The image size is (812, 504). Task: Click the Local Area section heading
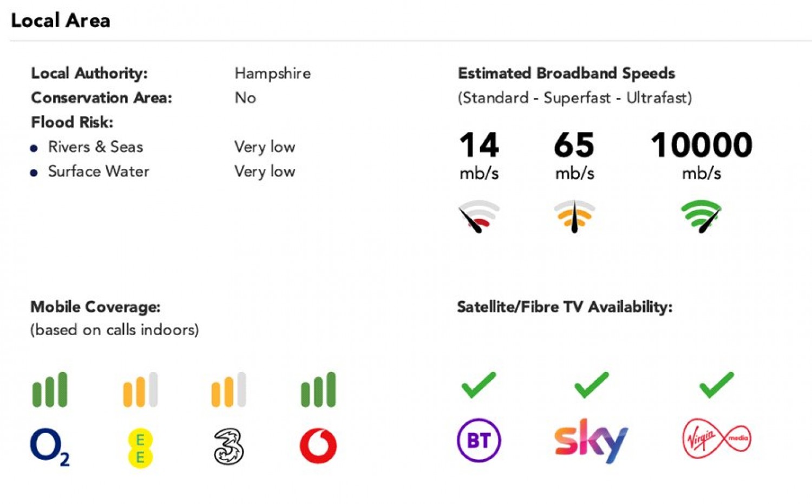tap(61, 21)
